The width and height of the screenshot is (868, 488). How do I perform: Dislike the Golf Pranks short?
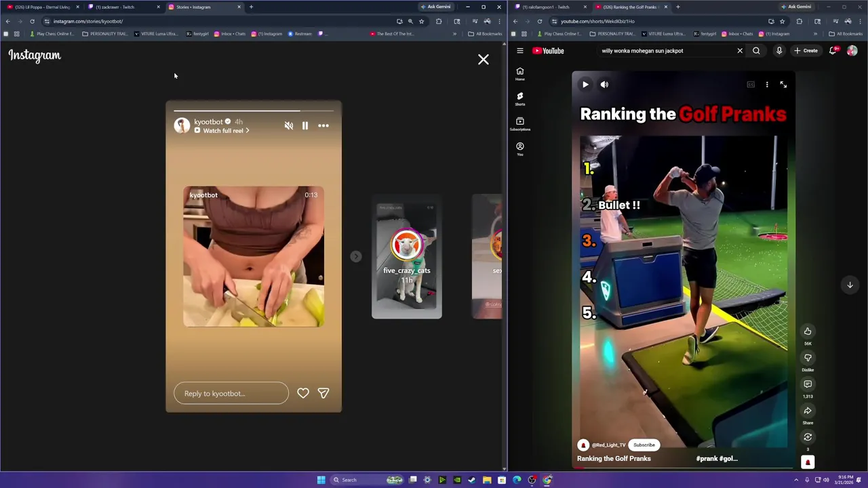click(x=808, y=358)
